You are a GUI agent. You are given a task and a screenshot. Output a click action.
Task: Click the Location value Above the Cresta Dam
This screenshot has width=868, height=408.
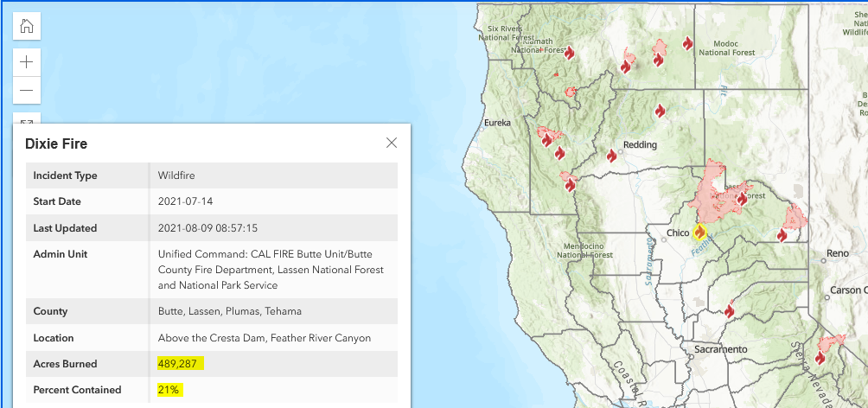pyautogui.click(x=264, y=338)
